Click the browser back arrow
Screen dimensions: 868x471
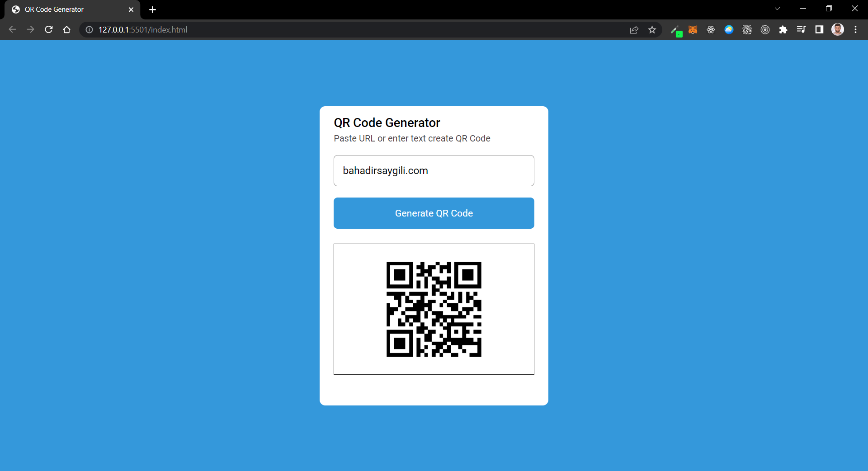12,29
